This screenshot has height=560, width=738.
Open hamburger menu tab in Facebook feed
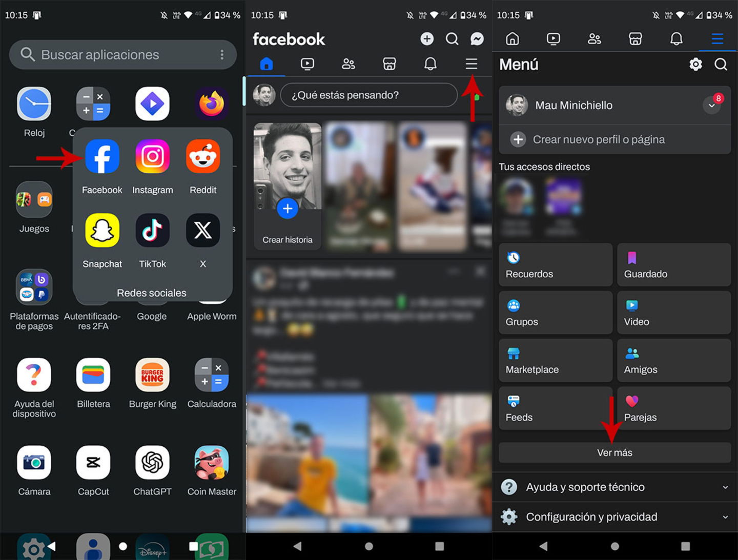pos(471,64)
